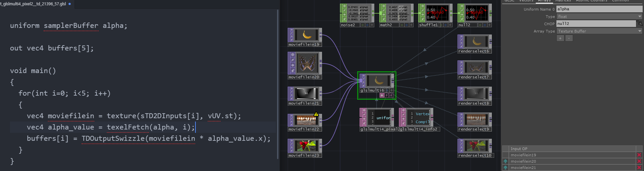
Task: Click blue display flag on null2
Action: point(485,25)
